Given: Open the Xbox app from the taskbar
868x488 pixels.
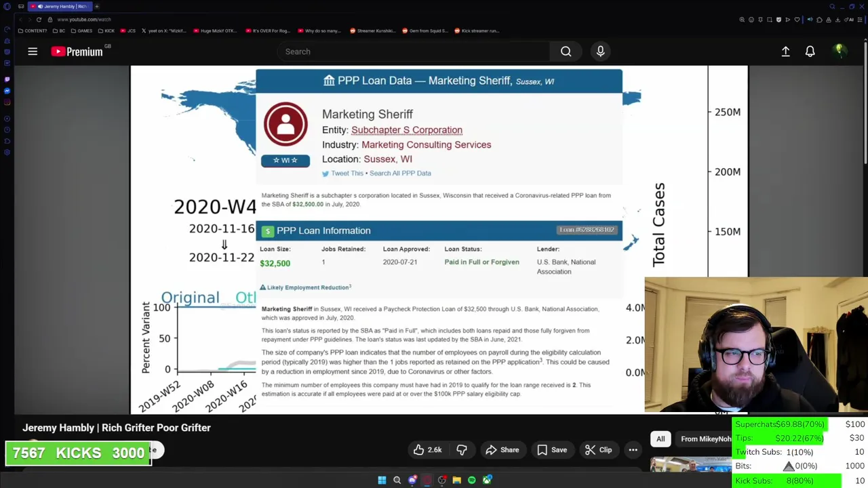Looking at the screenshot, I should click(487, 481).
